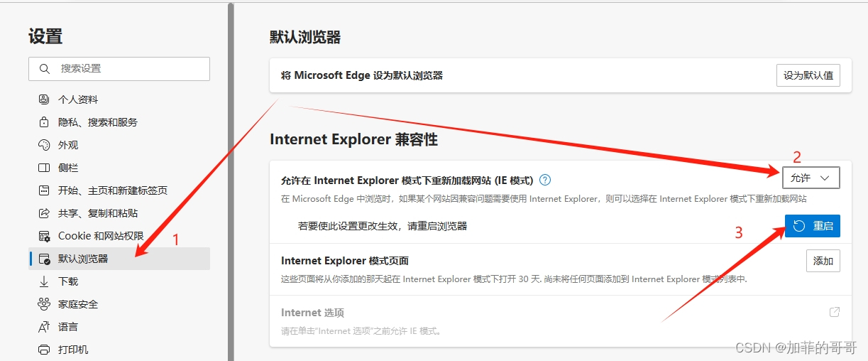Viewport: 868px width, 361px height.
Task: Click the lock icon for 隐私、搜索和服务
Action: (x=44, y=122)
